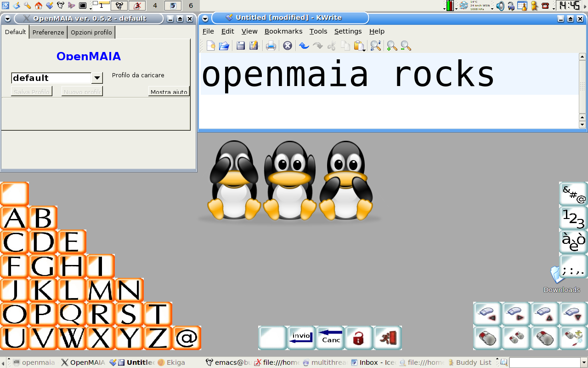Click the exit running-man door key
This screenshot has height=368, width=588.
click(387, 338)
